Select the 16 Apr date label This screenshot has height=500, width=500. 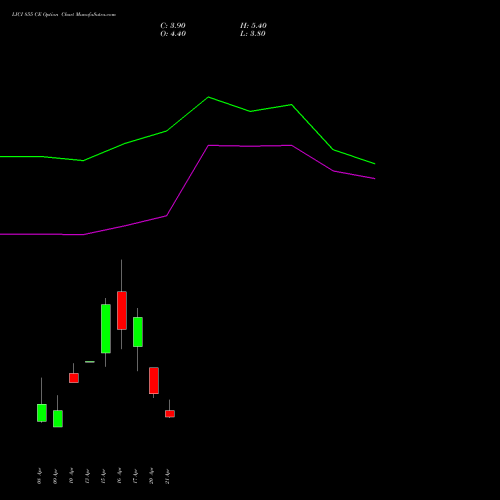[120, 476]
